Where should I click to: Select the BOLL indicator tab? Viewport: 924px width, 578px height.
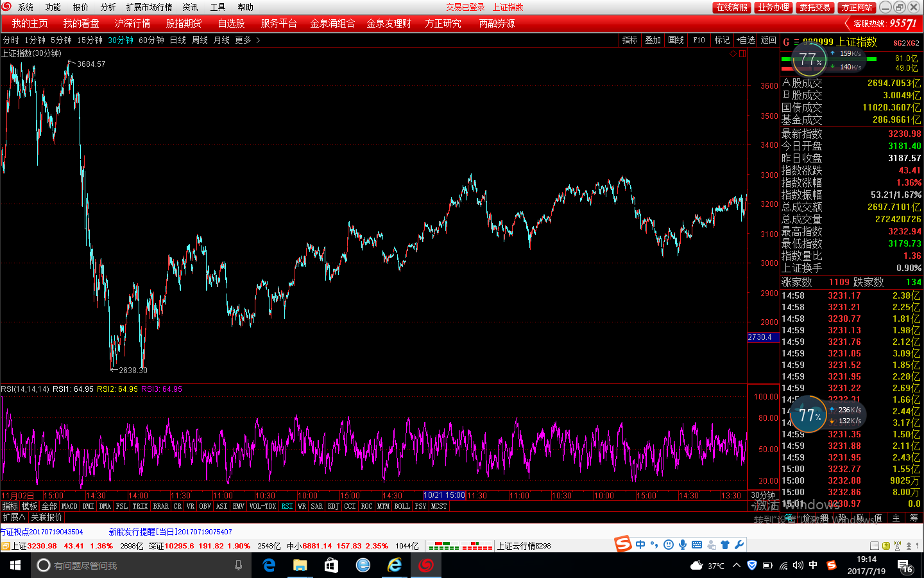[x=402, y=506]
